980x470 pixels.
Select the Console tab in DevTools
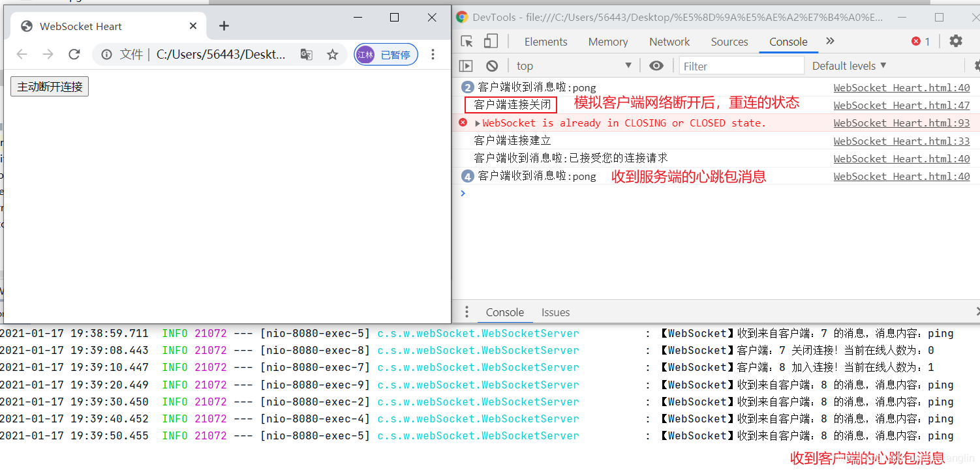coord(788,42)
